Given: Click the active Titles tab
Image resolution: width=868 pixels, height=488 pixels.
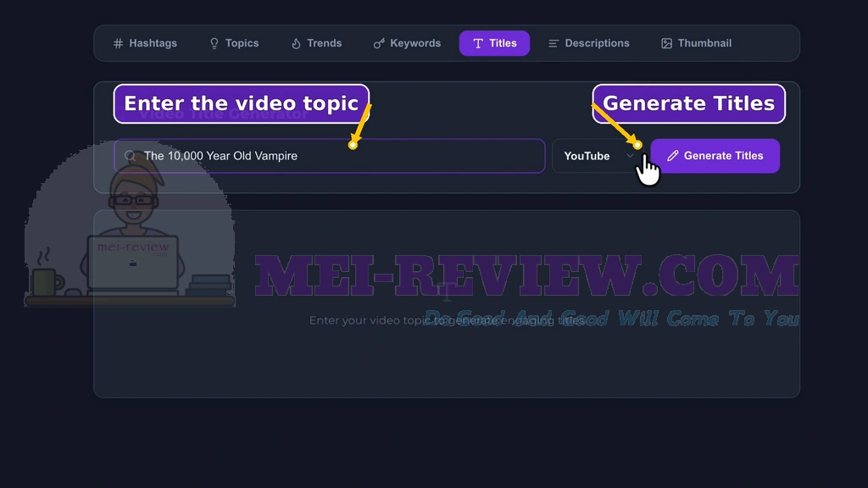Looking at the screenshot, I should tap(494, 43).
